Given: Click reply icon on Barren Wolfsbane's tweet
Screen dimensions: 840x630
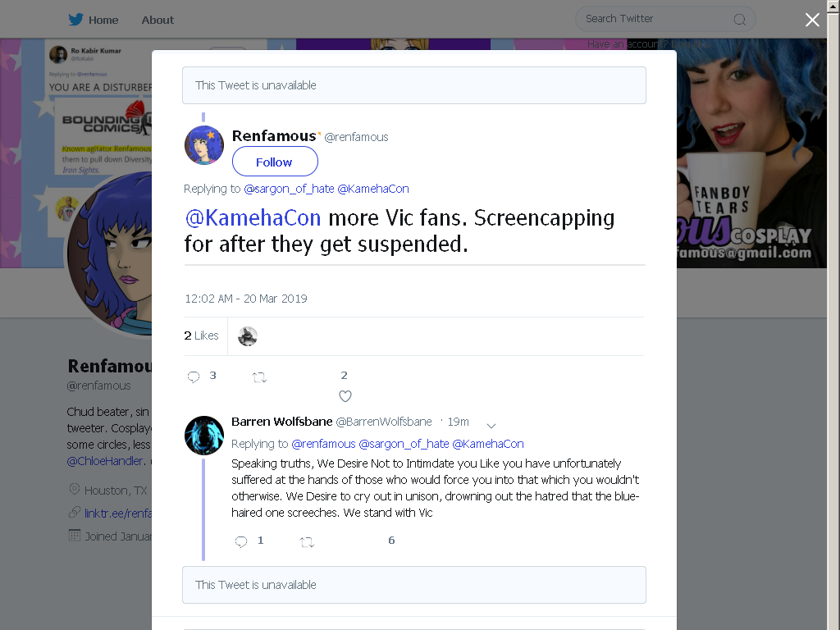Looking at the screenshot, I should pos(241,541).
